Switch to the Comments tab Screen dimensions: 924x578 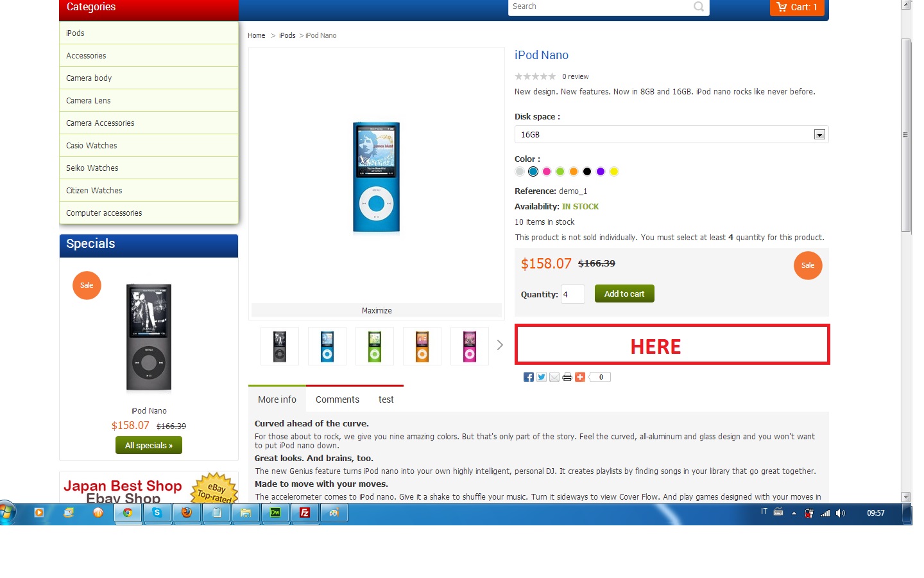[x=338, y=399]
